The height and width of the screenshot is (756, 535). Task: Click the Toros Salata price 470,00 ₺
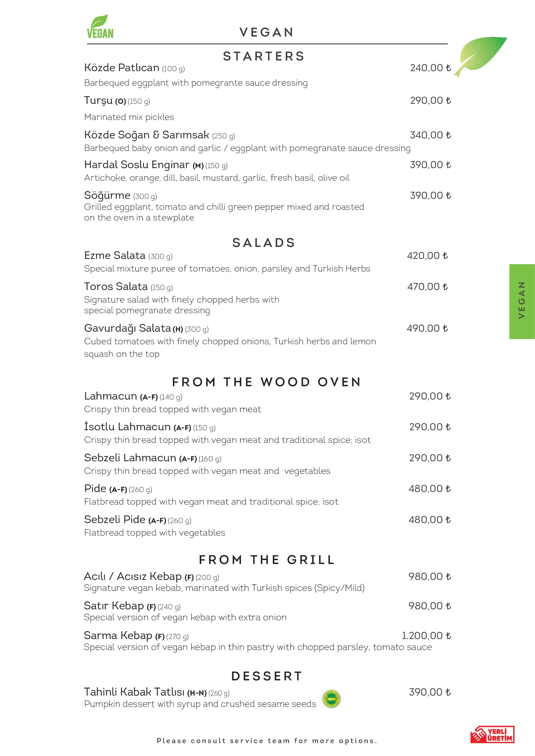(427, 286)
